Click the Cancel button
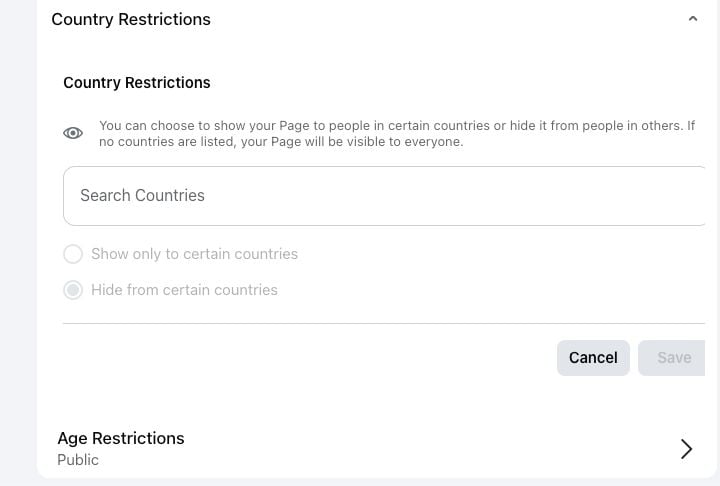This screenshot has height=486, width=720. (593, 357)
